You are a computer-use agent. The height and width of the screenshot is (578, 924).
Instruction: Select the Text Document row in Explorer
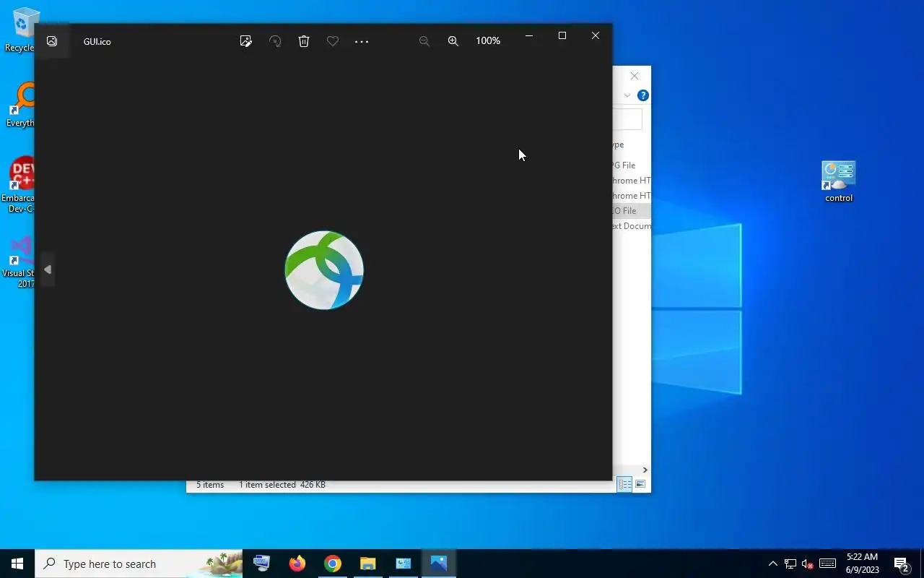(632, 226)
